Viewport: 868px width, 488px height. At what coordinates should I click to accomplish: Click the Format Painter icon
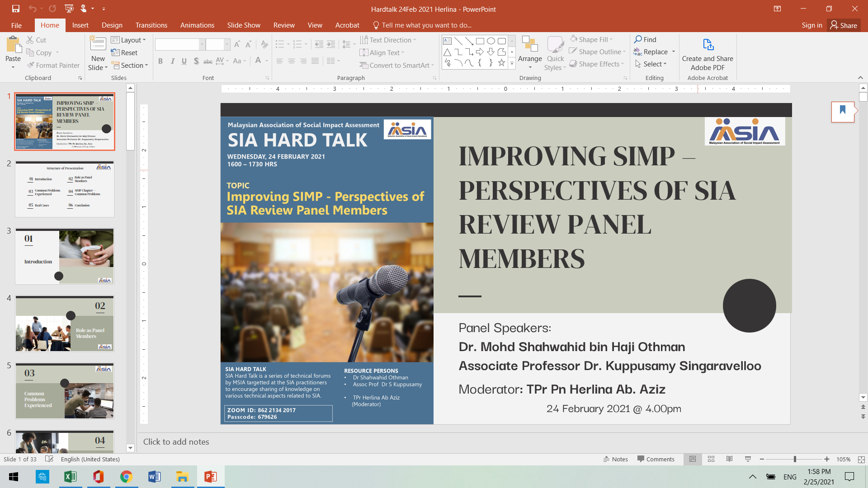(31, 66)
